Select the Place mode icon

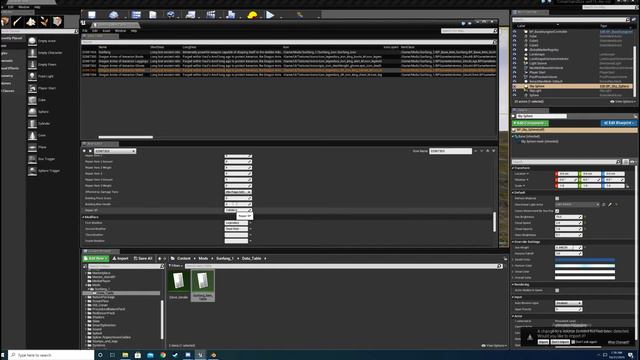(5, 21)
